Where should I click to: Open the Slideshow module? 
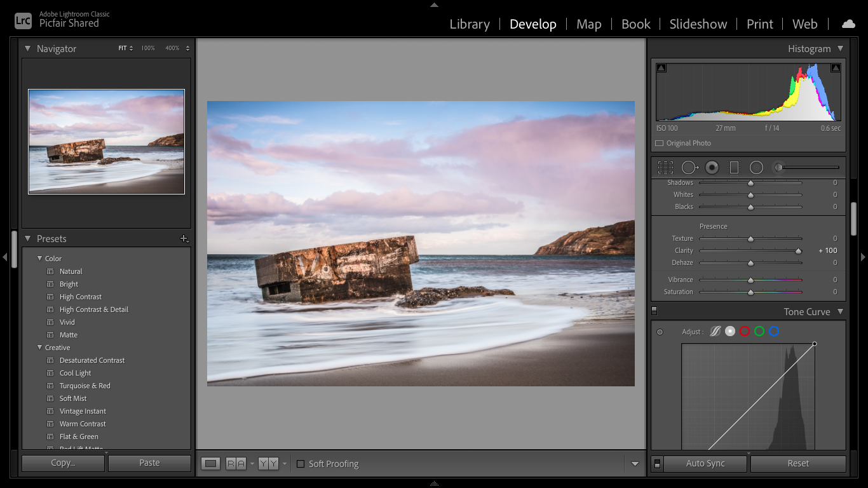pos(698,24)
